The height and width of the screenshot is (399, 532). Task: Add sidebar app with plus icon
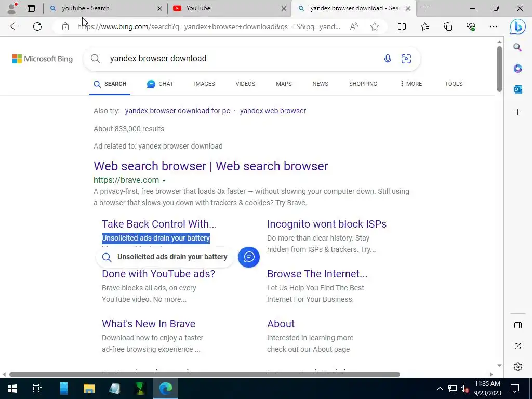[517, 112]
